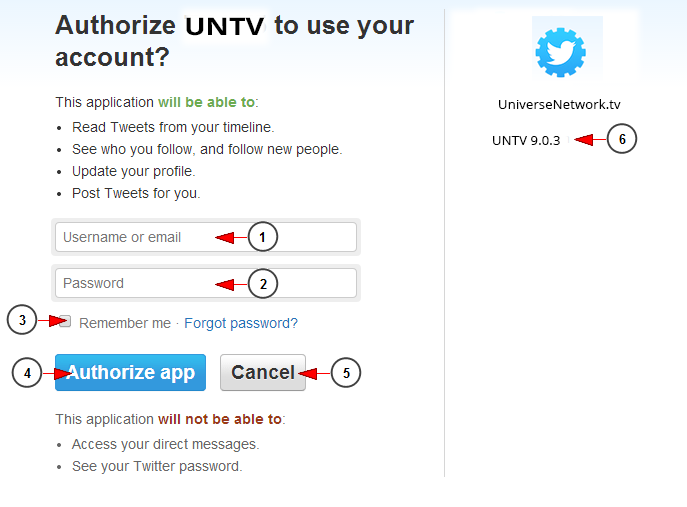
Task: Click the red "will not be able to" text
Action: pyautogui.click(x=220, y=419)
